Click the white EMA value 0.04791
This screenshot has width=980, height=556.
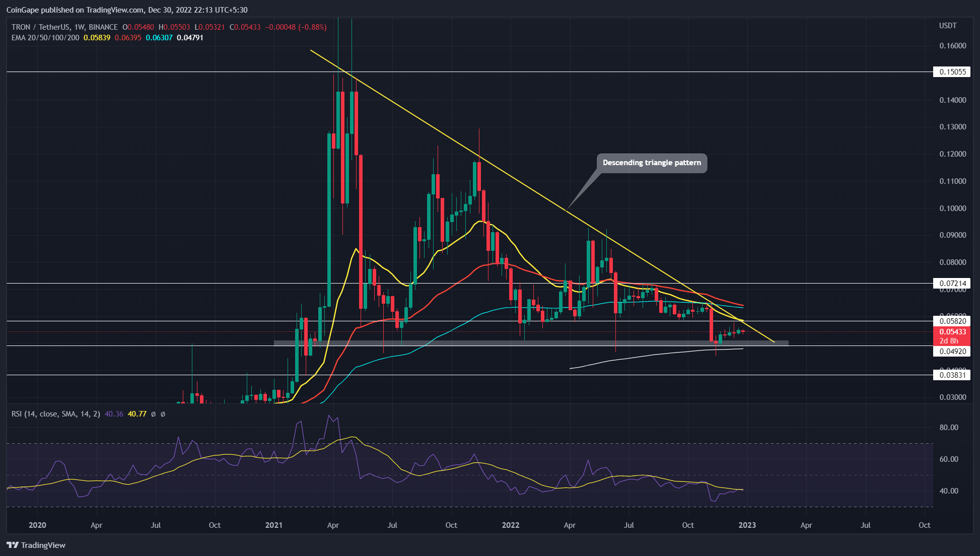point(190,38)
